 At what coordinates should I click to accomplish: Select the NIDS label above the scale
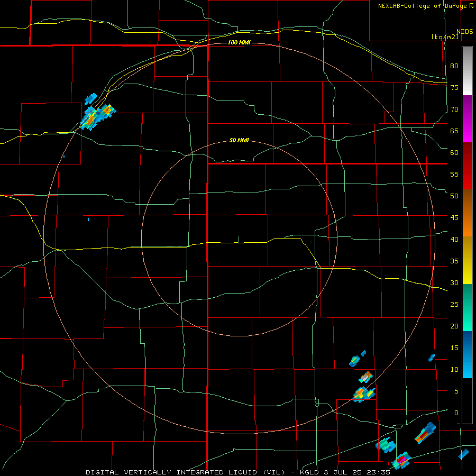[x=464, y=32]
